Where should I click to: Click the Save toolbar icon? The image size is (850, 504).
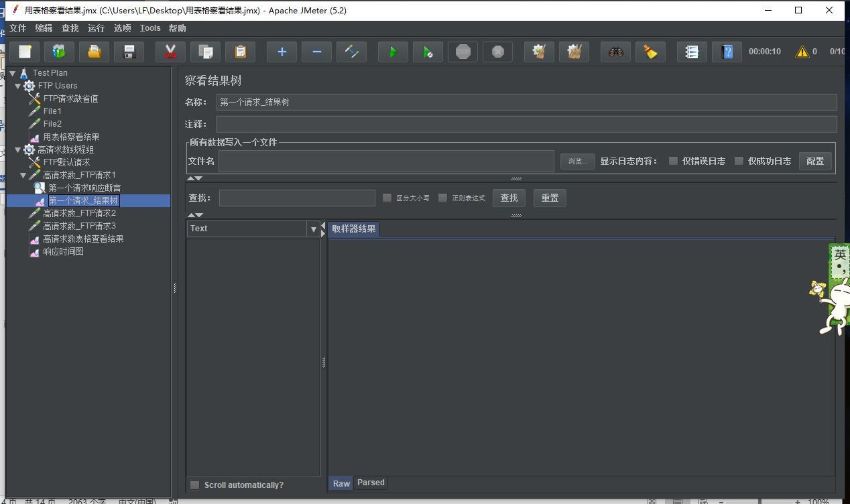(129, 52)
